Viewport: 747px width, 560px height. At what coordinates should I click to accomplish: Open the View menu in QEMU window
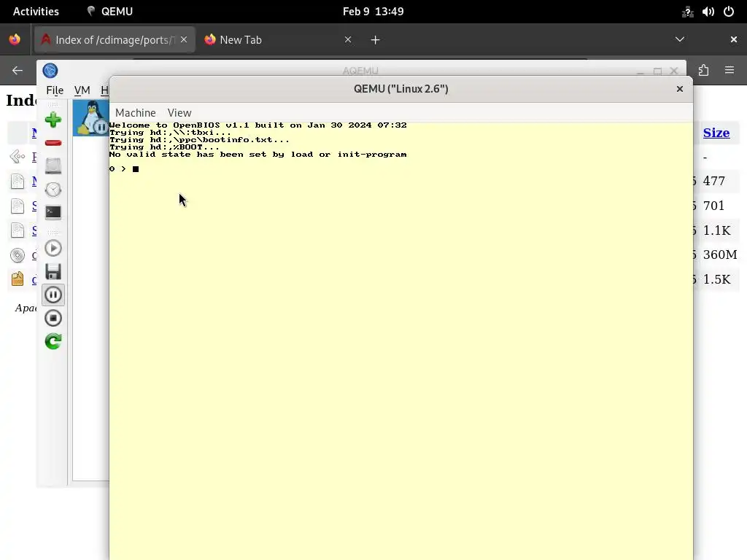pos(179,113)
